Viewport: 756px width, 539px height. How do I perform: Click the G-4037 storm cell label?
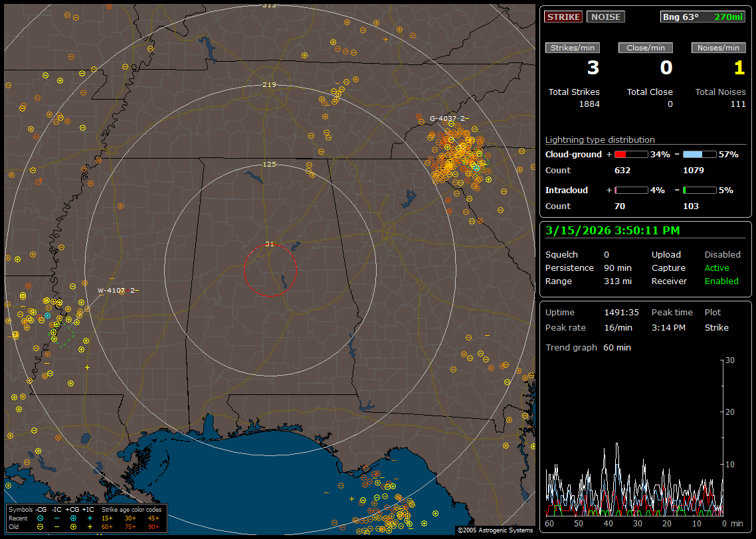click(448, 119)
